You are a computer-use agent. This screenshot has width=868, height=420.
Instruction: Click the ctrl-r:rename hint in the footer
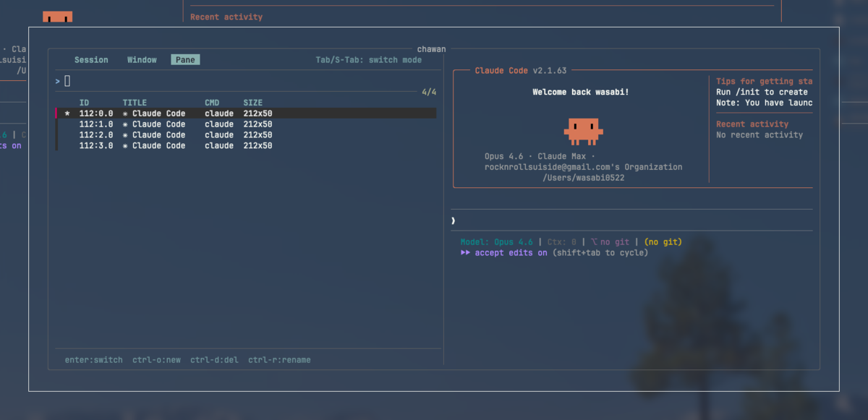(x=279, y=360)
